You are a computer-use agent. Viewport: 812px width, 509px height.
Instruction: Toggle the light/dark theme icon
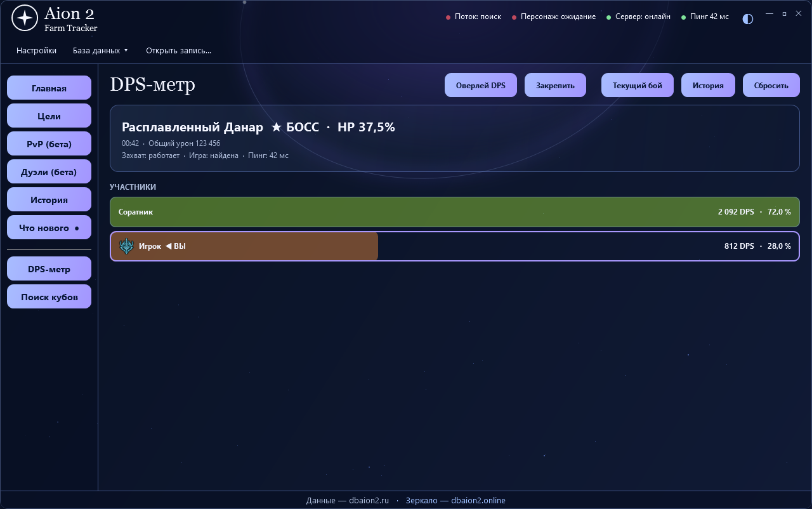point(748,19)
